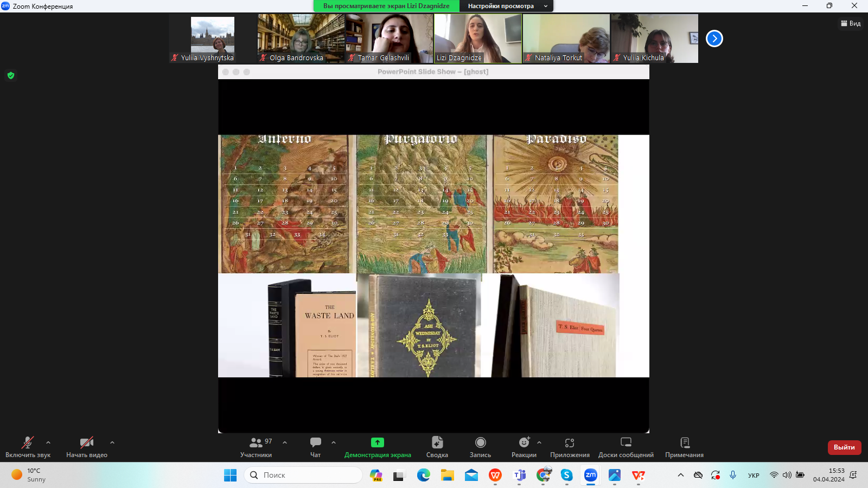868x488 pixels.
Task: Expand participants options arrow
Action: pos(285,442)
